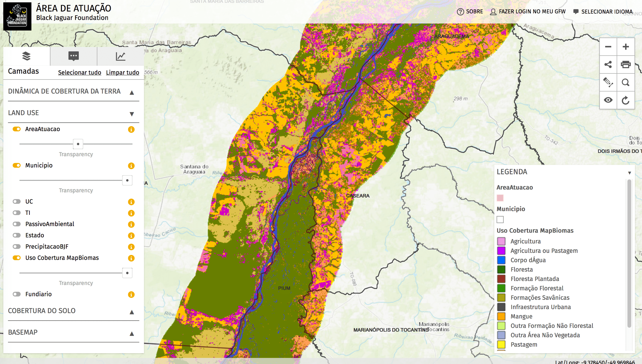The width and height of the screenshot is (642, 364).
Task: Expand the COBERTURA DO SOLO section
Action: 132,312
